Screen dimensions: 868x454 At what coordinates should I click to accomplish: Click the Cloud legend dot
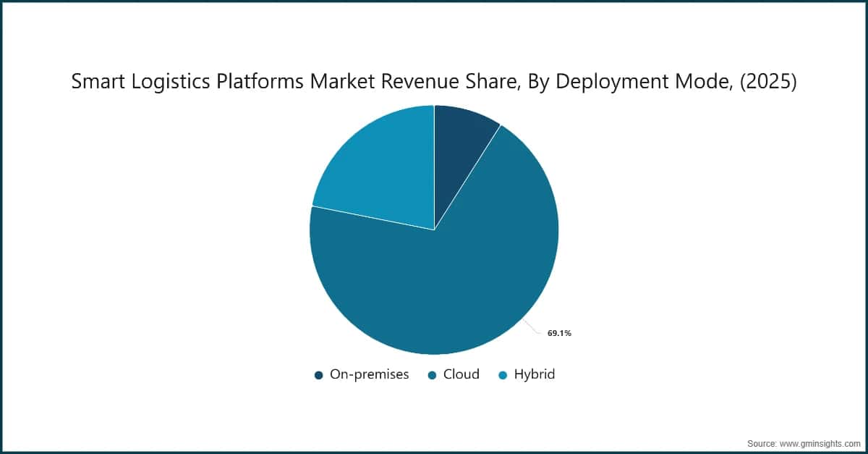(432, 375)
